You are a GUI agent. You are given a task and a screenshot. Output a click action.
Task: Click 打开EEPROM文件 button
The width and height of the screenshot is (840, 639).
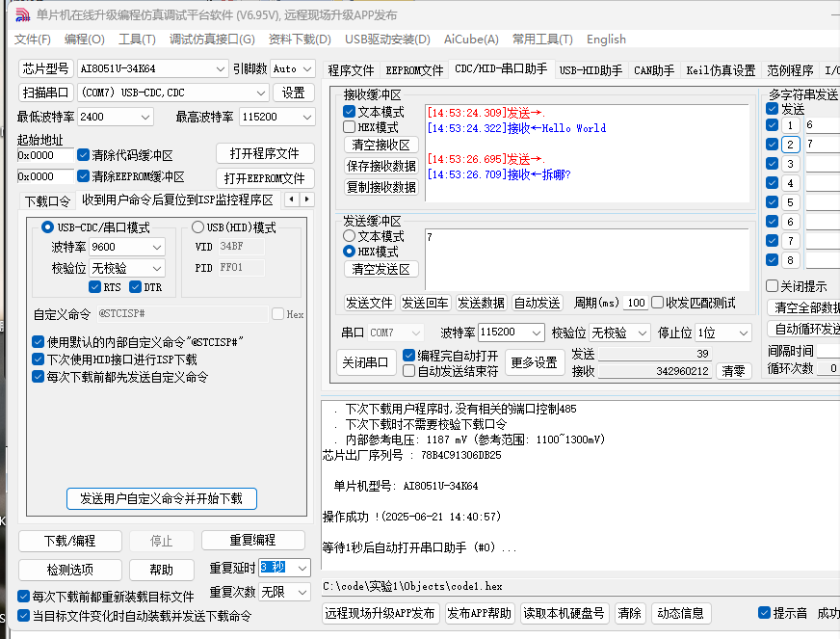click(x=265, y=178)
